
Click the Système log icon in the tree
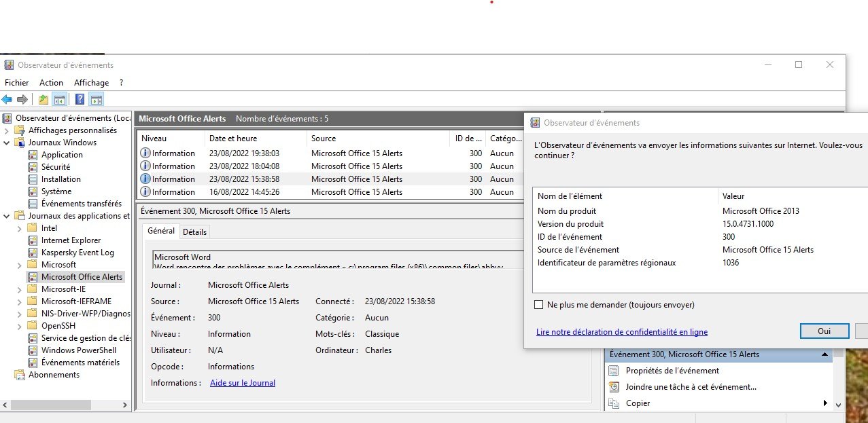click(x=33, y=191)
